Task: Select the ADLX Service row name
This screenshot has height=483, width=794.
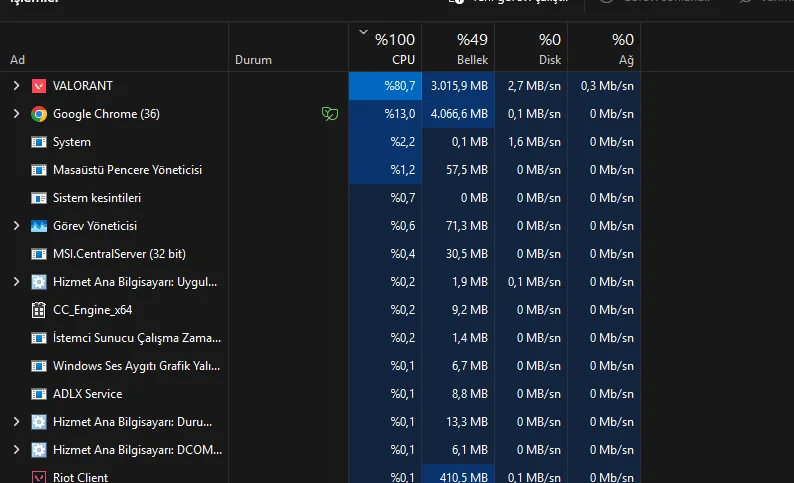Action: click(88, 394)
